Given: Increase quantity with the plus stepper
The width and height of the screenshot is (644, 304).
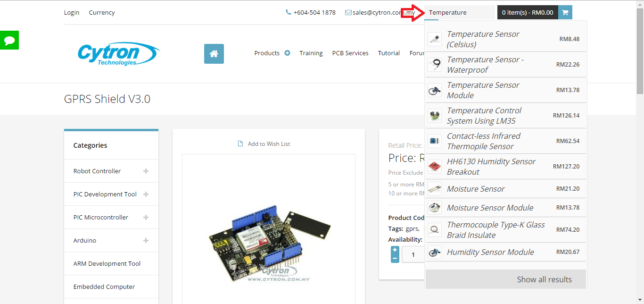Looking at the screenshot, I should click(x=395, y=250).
